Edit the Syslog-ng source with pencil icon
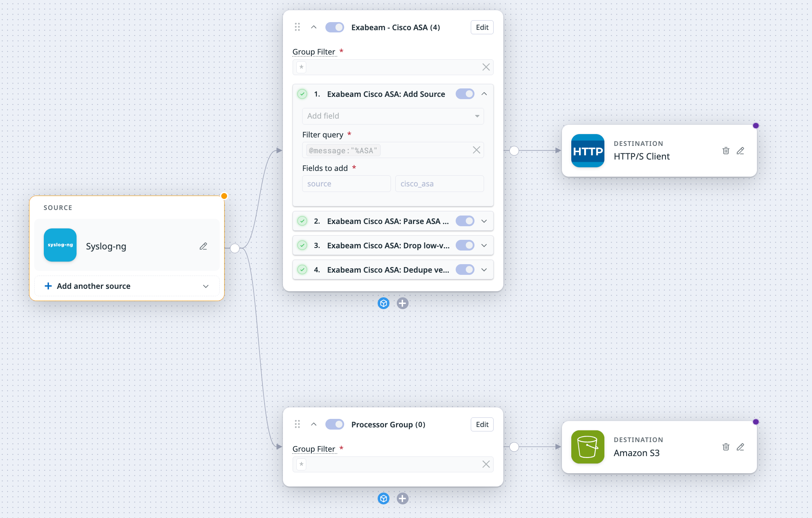Screen dimensions: 812x518 (203, 246)
